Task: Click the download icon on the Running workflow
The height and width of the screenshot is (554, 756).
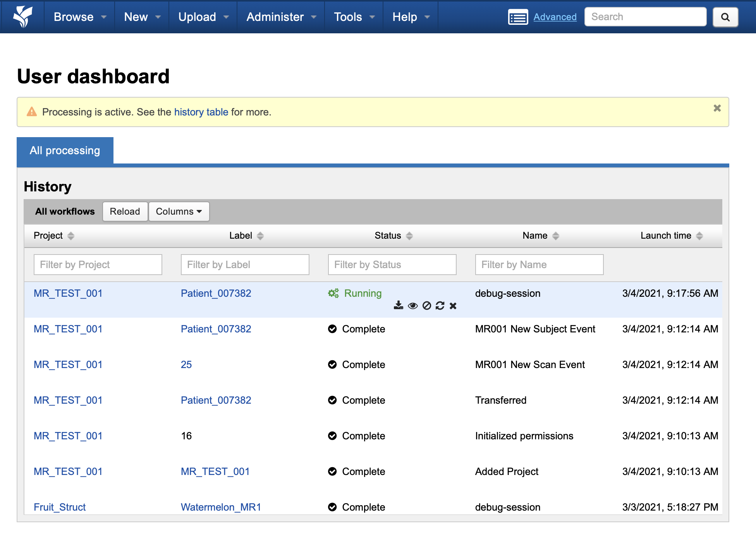Action: pos(398,306)
